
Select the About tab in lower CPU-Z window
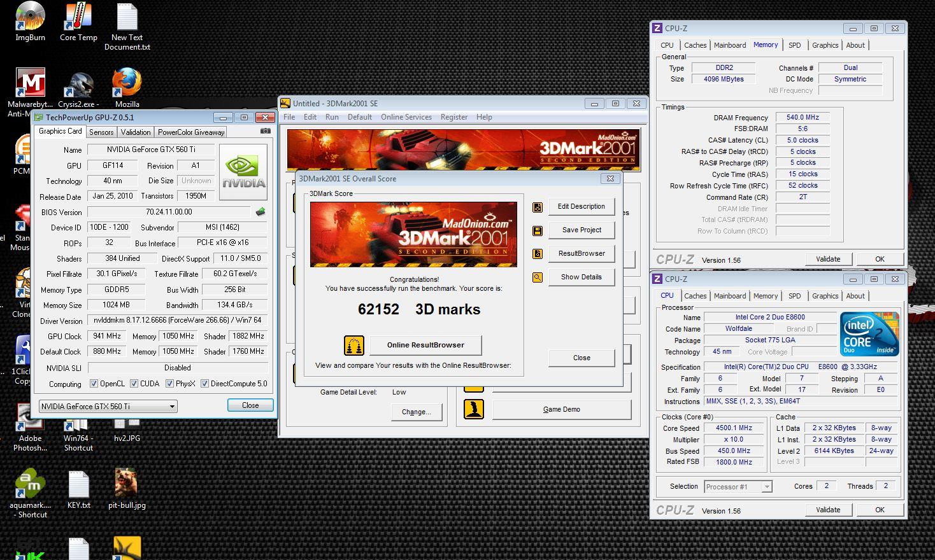tap(855, 296)
